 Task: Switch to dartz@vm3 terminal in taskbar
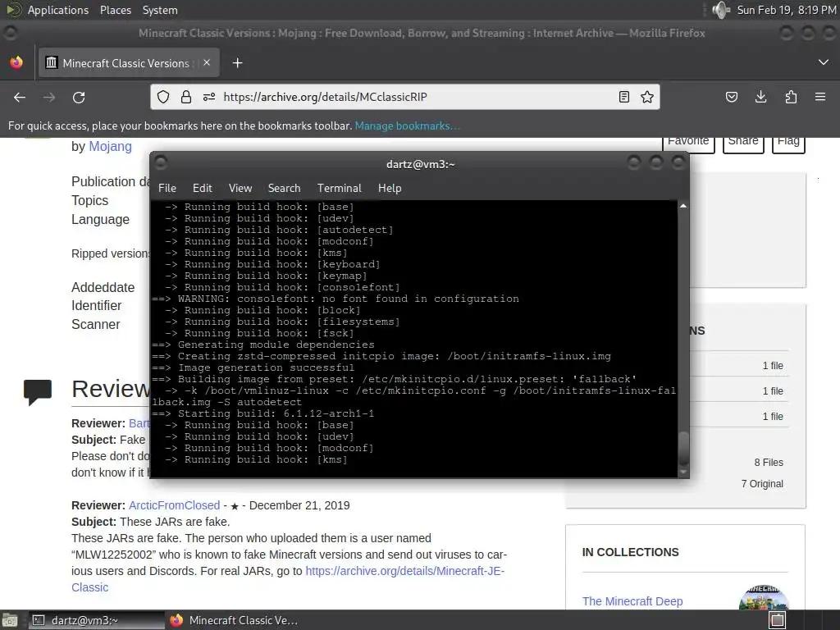[97, 620]
